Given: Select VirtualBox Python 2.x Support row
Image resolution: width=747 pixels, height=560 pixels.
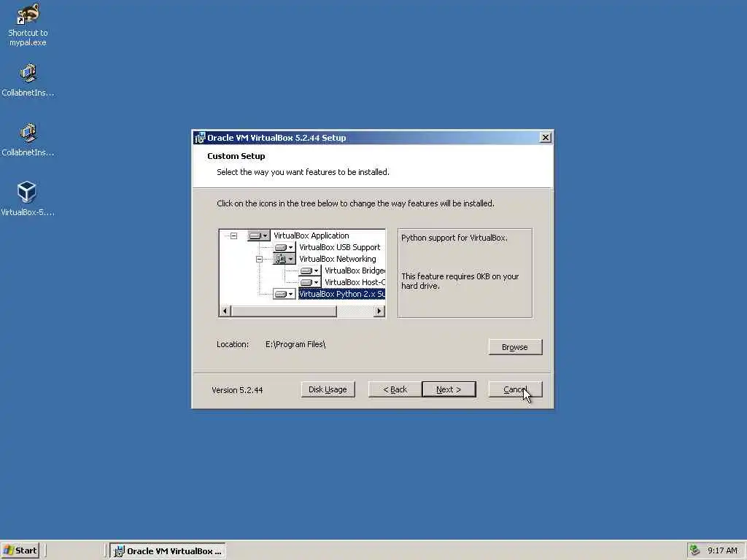Looking at the screenshot, I should [341, 295].
